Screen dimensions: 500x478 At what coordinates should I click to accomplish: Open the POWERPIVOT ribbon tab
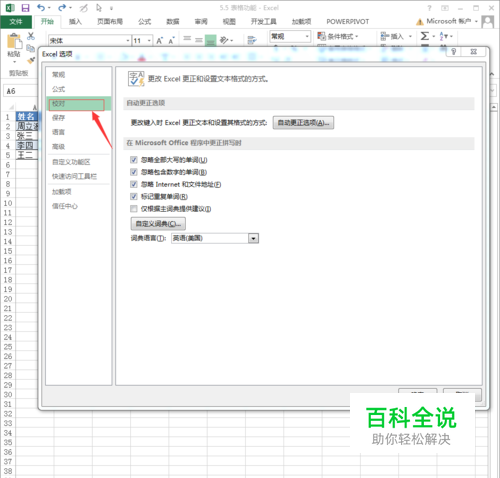pyautogui.click(x=347, y=22)
